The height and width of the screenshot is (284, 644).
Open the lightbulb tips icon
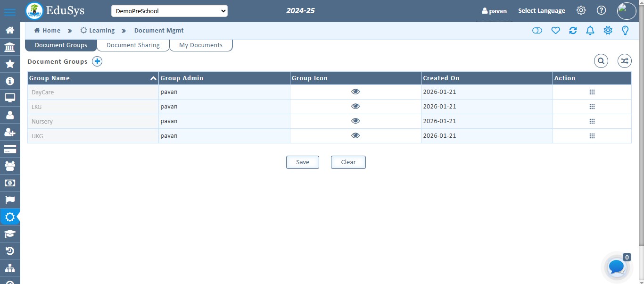coord(625,31)
